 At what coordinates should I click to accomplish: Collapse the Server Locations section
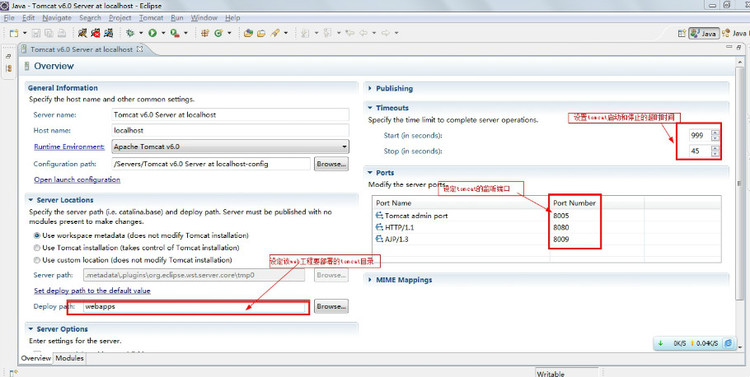pyautogui.click(x=31, y=200)
